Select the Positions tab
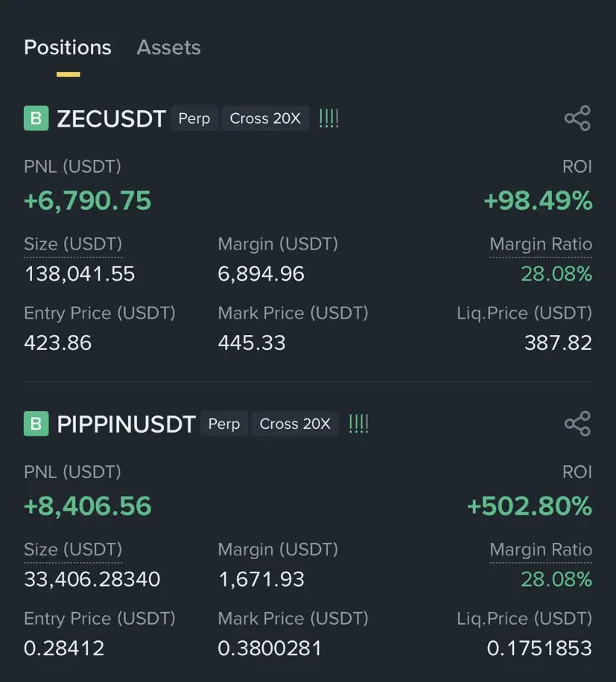Image resolution: width=616 pixels, height=682 pixels. point(68,48)
